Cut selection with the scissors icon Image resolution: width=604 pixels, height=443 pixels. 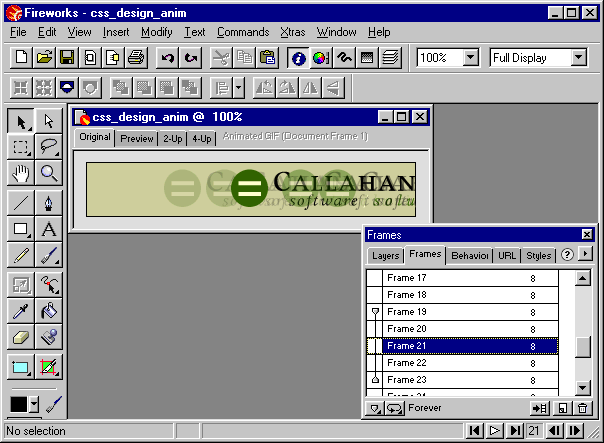tap(221, 58)
